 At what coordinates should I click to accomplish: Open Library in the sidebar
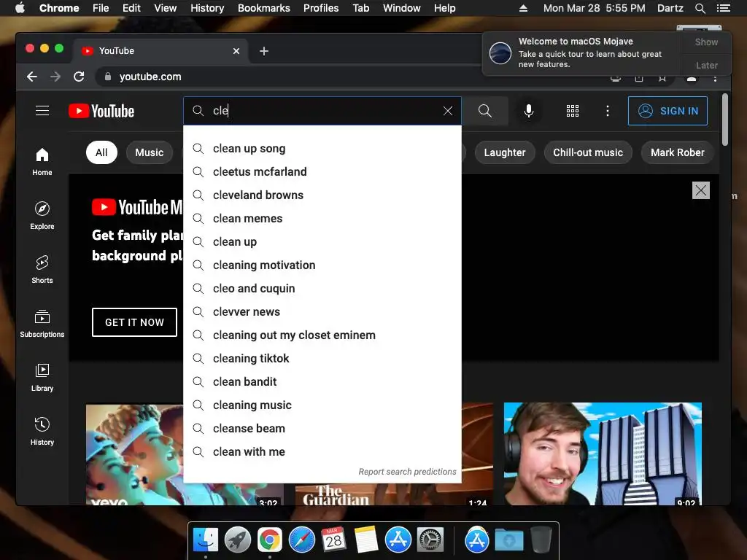42,378
